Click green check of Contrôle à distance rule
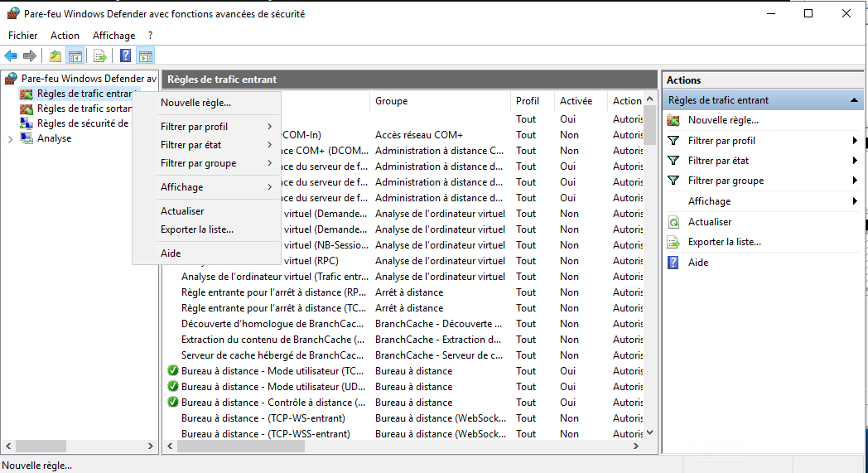Screen dimensions: 868x473 (173, 402)
